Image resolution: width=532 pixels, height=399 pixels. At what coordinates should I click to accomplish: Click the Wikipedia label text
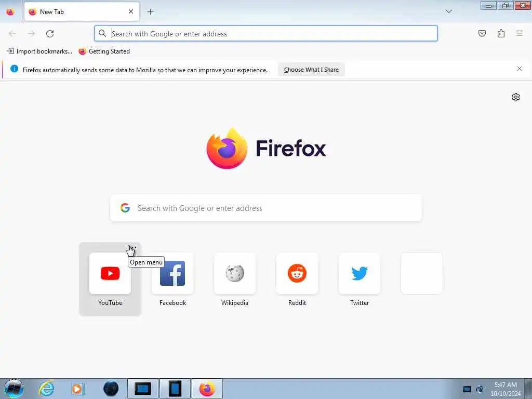click(235, 303)
